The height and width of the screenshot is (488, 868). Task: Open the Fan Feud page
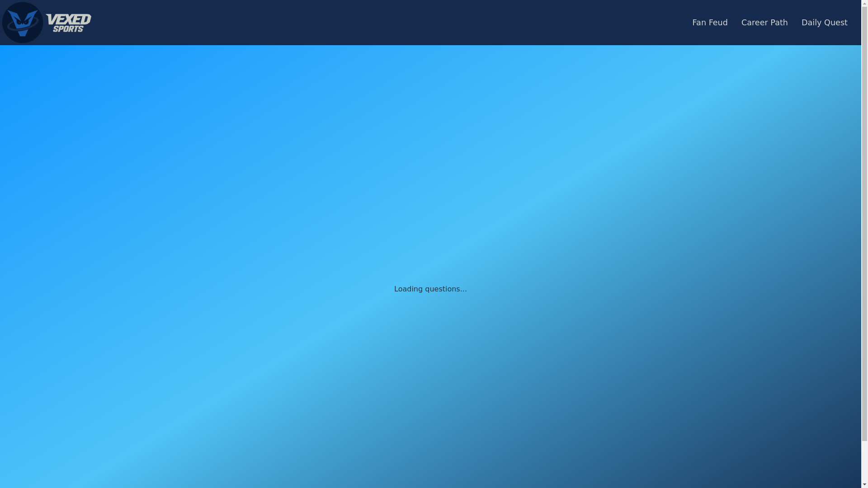pyautogui.click(x=710, y=23)
